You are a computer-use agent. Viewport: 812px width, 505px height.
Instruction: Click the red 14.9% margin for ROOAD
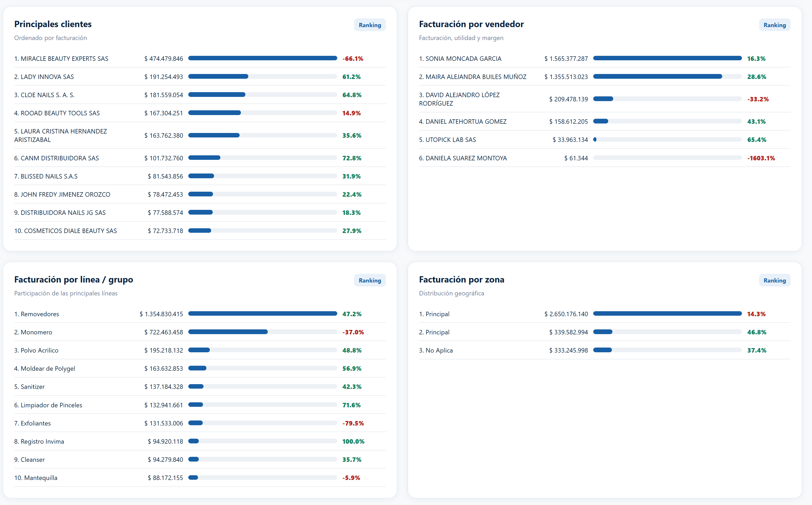click(x=351, y=113)
